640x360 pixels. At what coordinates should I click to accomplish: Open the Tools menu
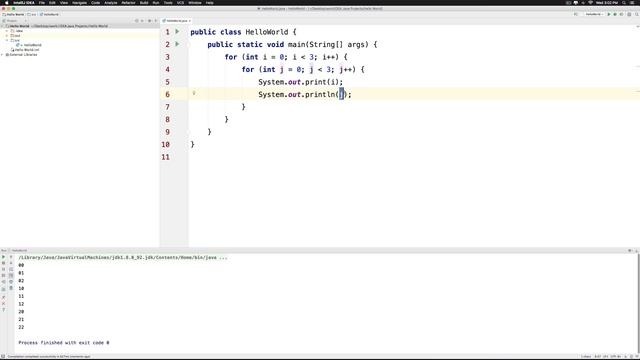click(168, 2)
